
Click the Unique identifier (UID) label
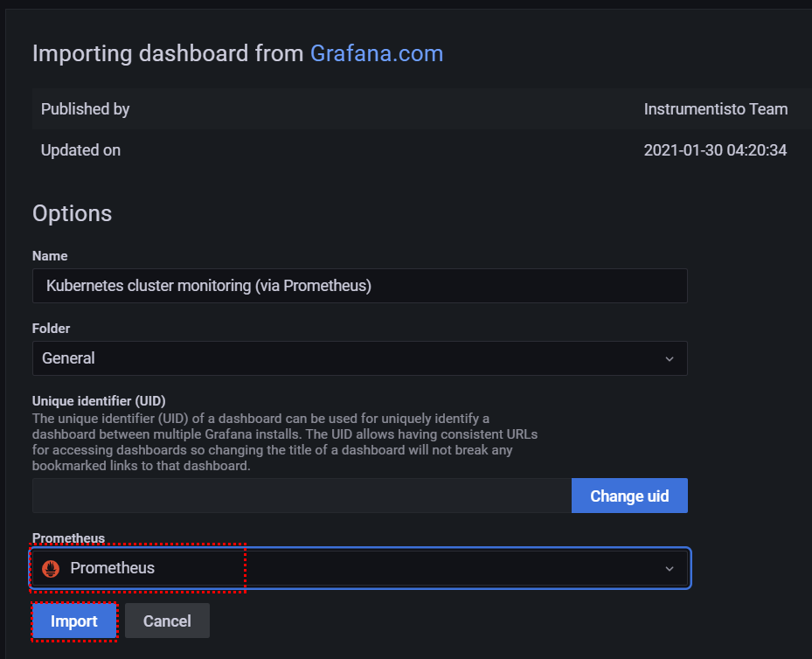[x=99, y=401]
